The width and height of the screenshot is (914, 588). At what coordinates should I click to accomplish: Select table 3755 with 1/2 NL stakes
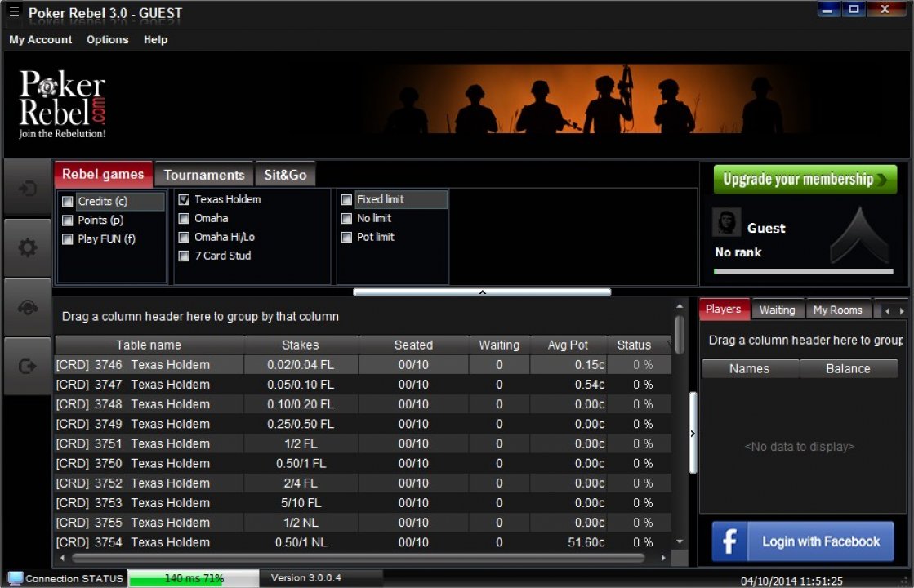(363, 523)
